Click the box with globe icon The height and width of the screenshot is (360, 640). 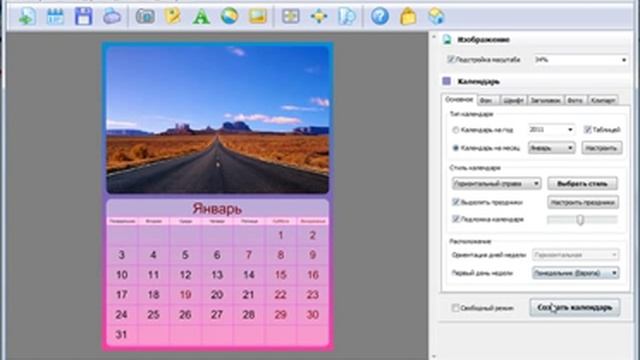coord(436,17)
